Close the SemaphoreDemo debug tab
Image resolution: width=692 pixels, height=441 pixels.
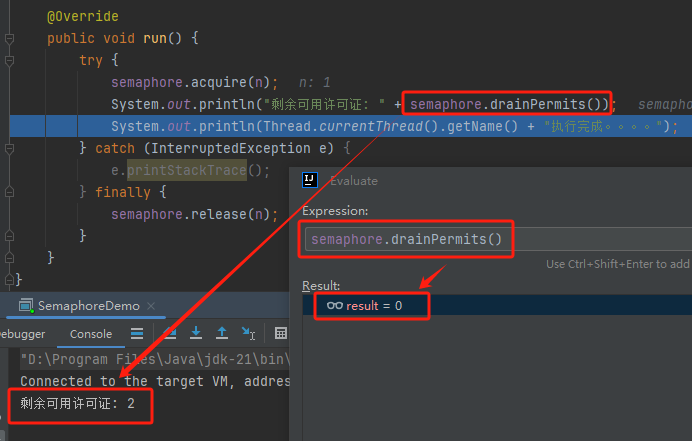[151, 305]
